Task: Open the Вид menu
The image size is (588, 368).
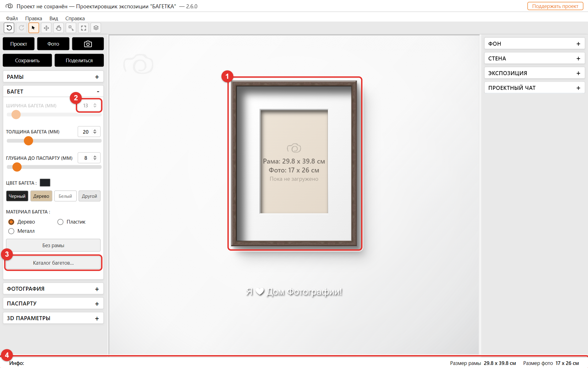Action: coord(54,18)
